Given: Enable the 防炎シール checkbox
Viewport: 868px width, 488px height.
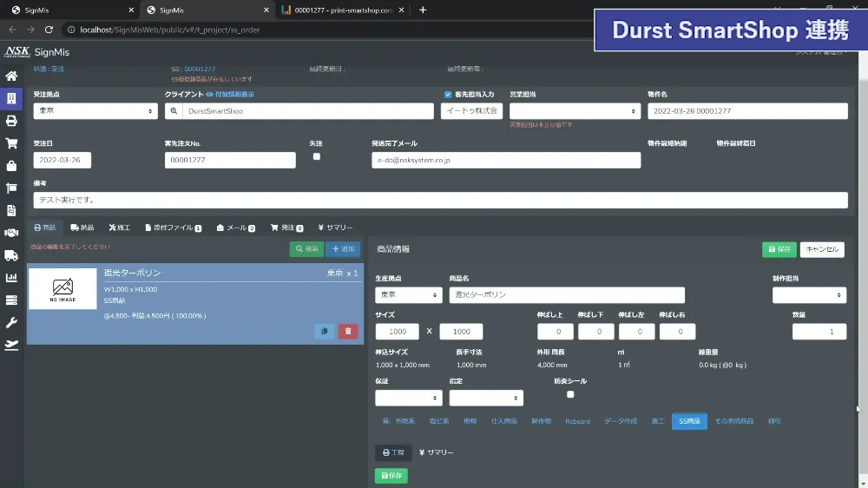Looking at the screenshot, I should [570, 394].
